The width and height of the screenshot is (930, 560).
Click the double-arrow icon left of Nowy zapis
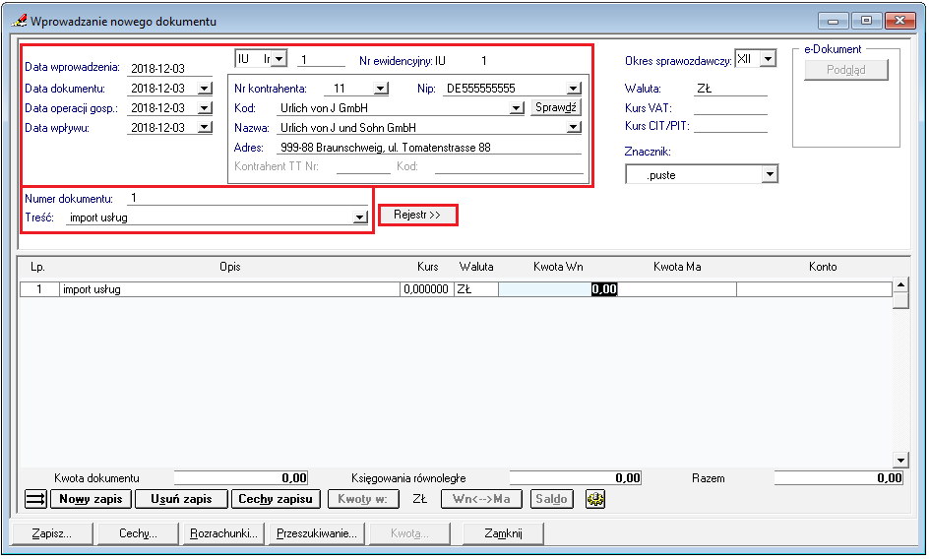35,499
